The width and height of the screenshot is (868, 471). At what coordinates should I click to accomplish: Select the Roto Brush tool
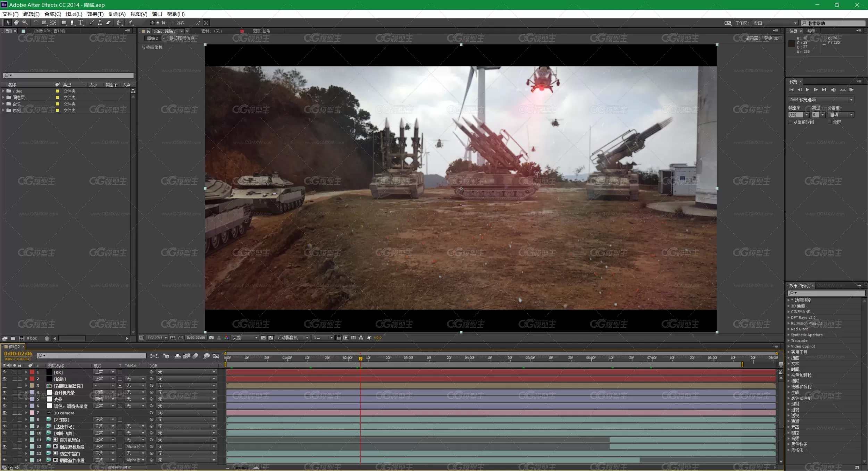click(119, 23)
